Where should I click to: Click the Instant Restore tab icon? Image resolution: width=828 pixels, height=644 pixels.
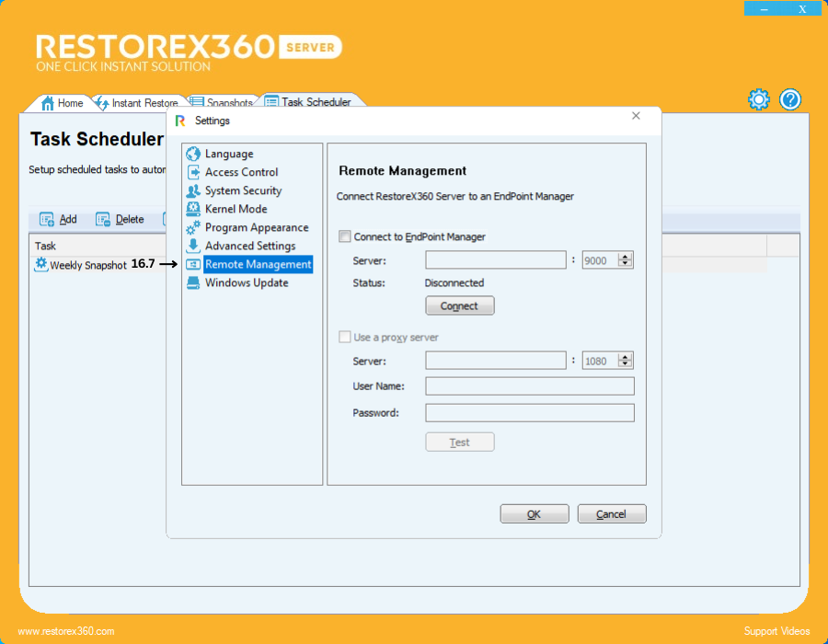102,103
